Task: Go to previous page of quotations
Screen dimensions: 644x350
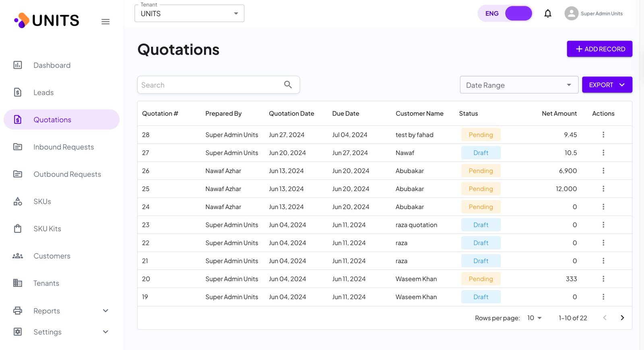Action: 605,318
